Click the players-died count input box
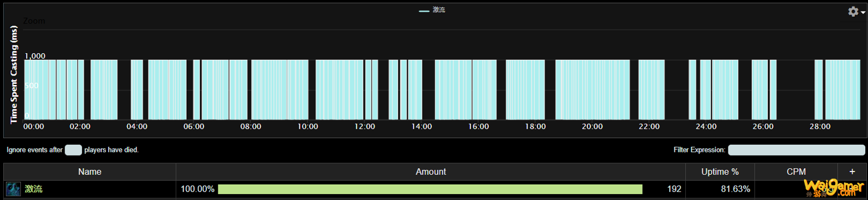Viewport: 868px width, 200px height. tap(73, 150)
